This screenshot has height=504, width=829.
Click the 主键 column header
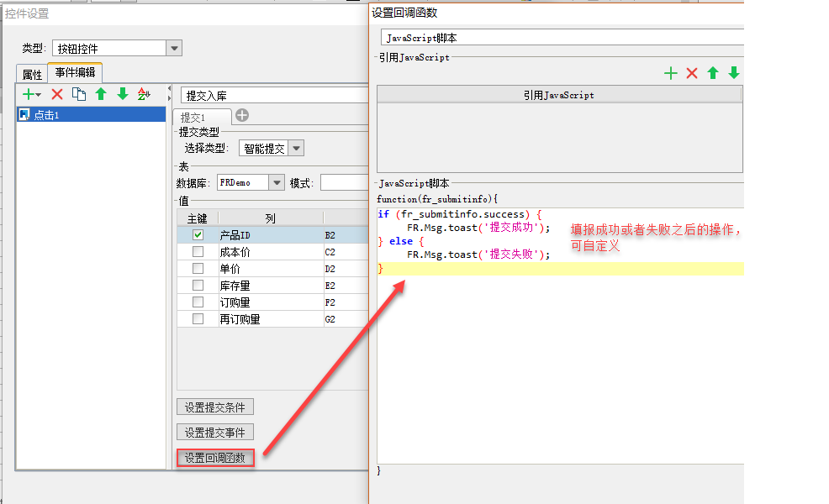pyautogui.click(x=198, y=218)
